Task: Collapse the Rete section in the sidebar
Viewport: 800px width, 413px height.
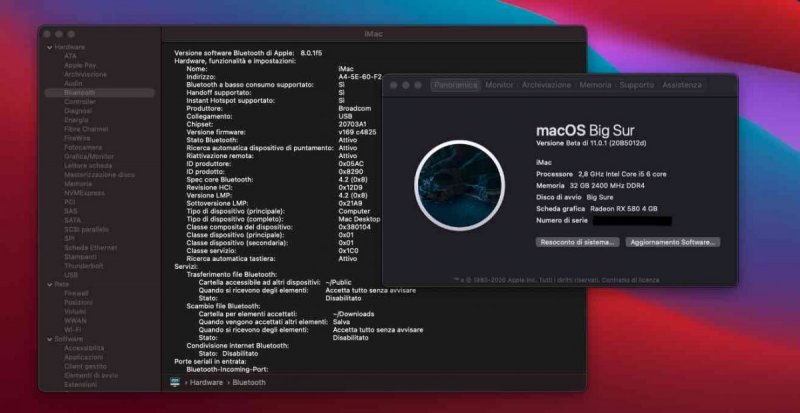Action: coord(49,284)
